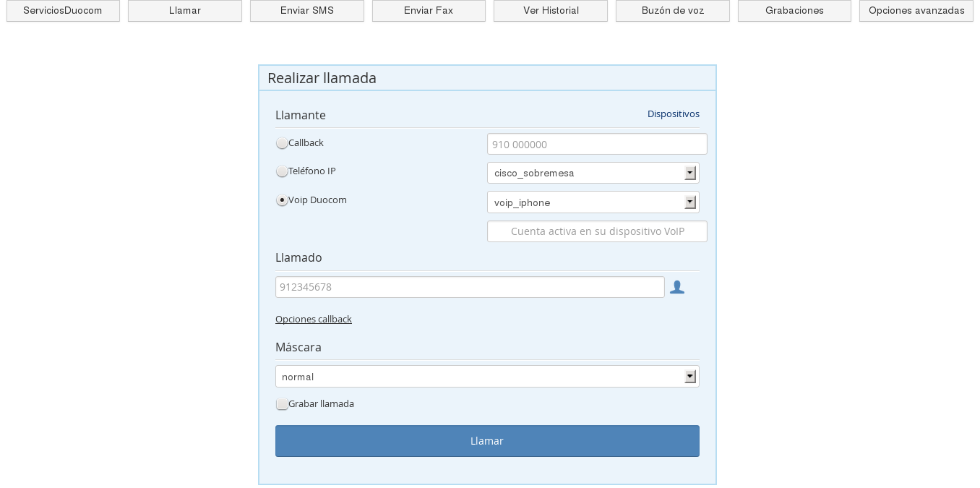This screenshot has width=980, height=488.
Task: Select the Teléfono IP radio option
Action: click(282, 172)
